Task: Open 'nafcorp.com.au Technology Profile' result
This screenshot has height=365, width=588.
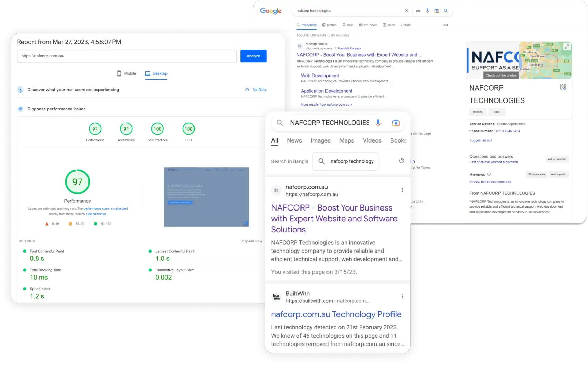Action: (336, 314)
